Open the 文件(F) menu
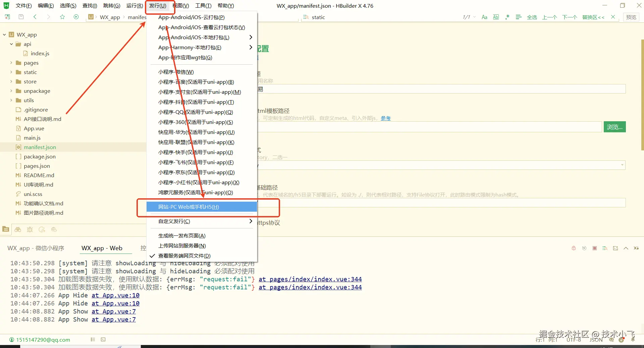The width and height of the screenshot is (644, 348). click(23, 6)
